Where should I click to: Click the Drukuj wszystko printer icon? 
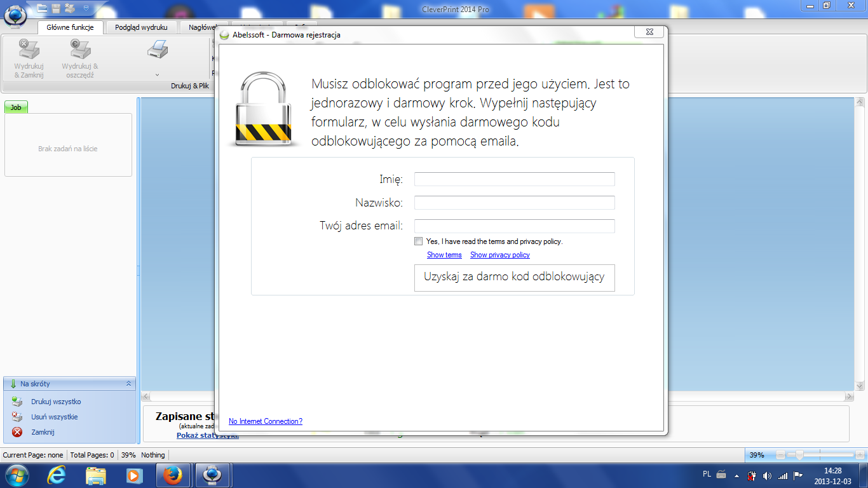(17, 402)
